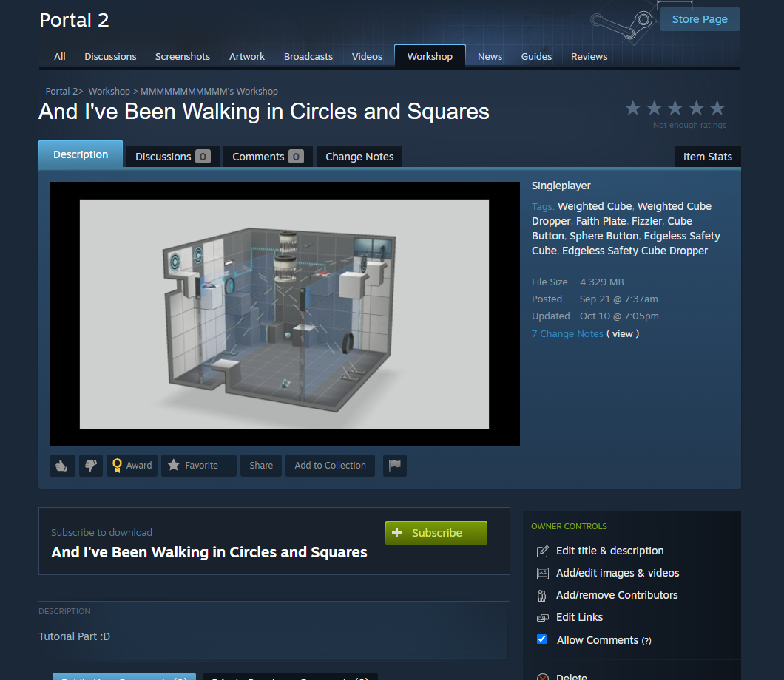Expand the change notes with view link
784x680 pixels.
tap(623, 333)
